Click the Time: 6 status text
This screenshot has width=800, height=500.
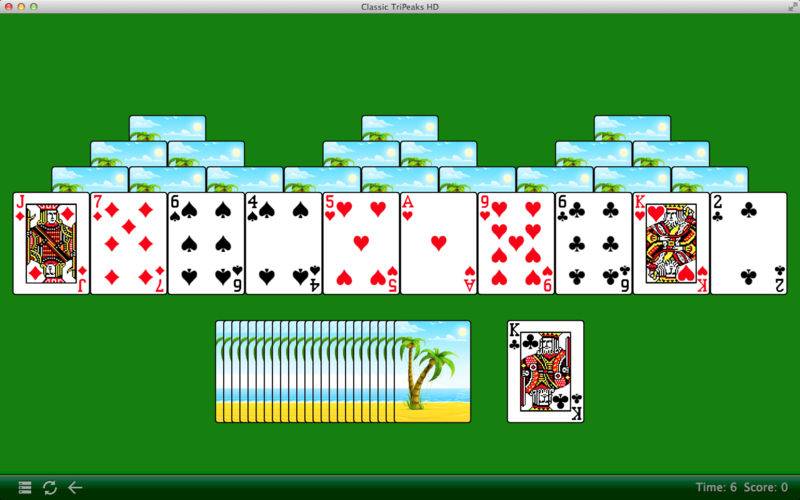716,487
